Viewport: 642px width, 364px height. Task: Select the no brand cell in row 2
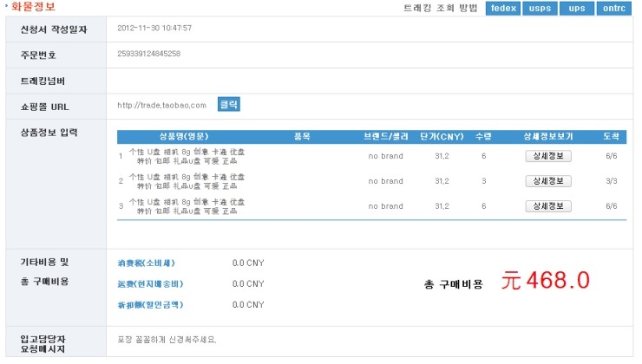click(x=386, y=181)
